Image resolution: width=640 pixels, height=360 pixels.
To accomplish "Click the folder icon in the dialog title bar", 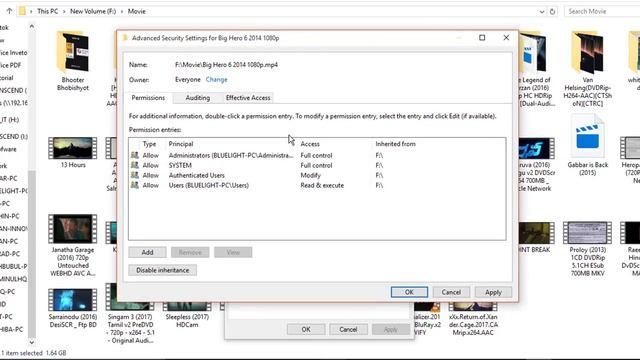I will tap(125, 38).
